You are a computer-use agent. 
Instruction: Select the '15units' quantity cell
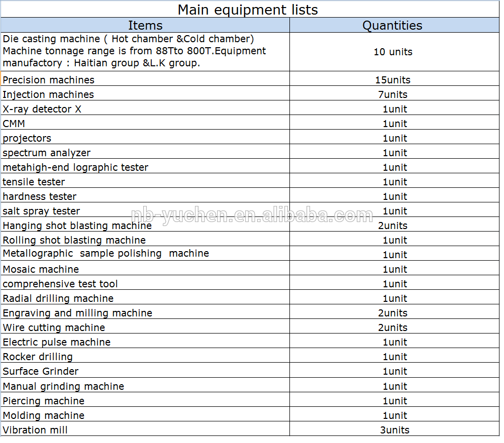[393, 80]
